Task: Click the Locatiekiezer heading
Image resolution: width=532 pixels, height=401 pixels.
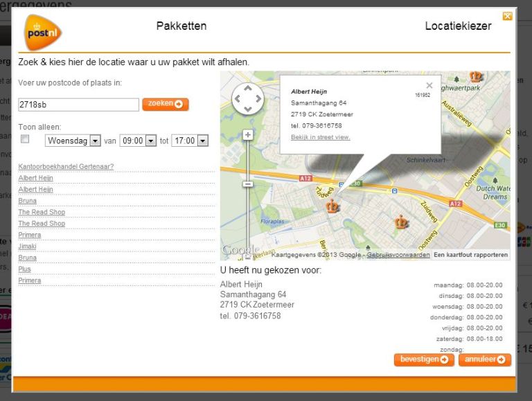Action: pyautogui.click(x=458, y=26)
